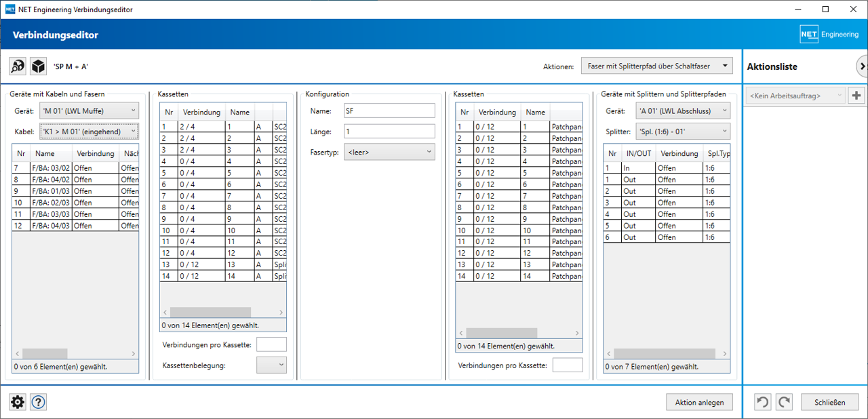Open Splitter dropdown 'Spl. (1:6) - 01'
Screen dimensions: 868x419
[x=683, y=131]
